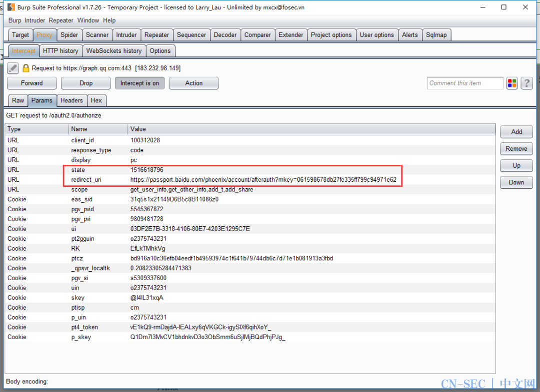
Task: Select the ui cookie value
Action: pyautogui.click(x=190, y=229)
